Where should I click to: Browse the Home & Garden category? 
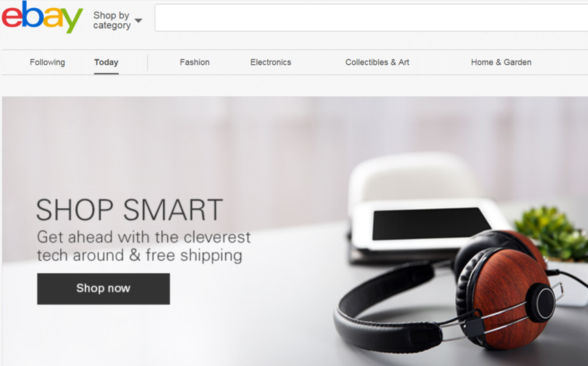click(501, 62)
